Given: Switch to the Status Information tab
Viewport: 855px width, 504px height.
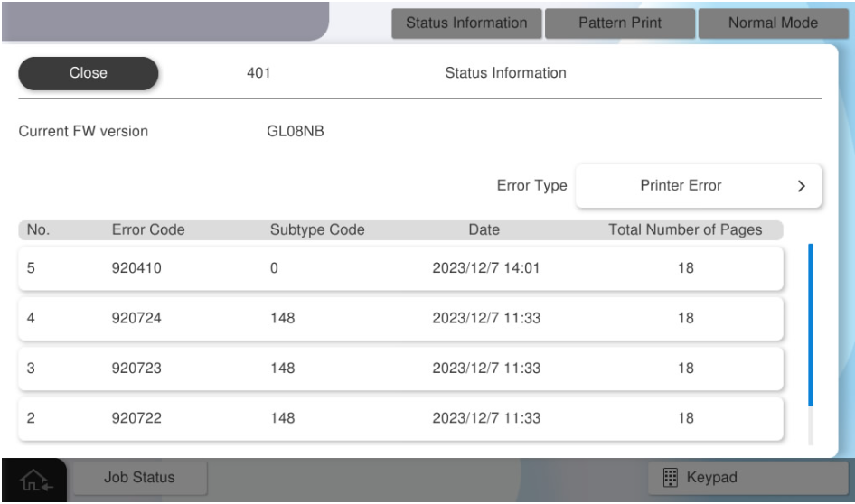Looking at the screenshot, I should click(466, 23).
